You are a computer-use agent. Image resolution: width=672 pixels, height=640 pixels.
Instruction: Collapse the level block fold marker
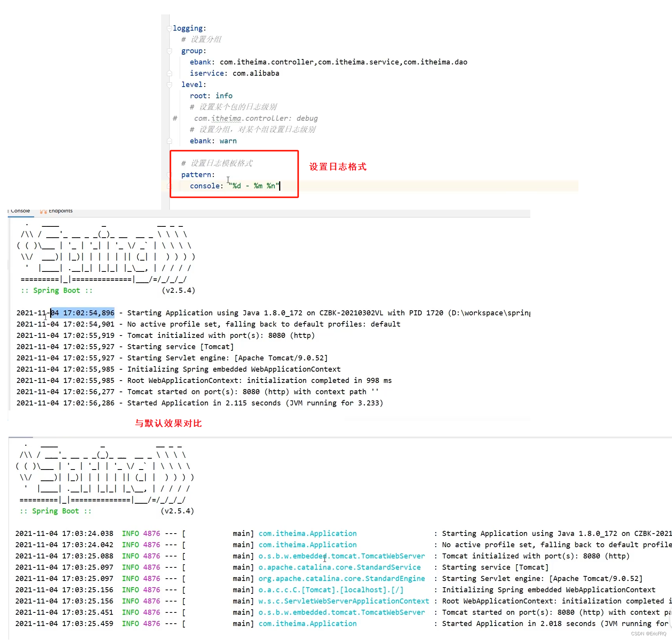click(x=169, y=85)
